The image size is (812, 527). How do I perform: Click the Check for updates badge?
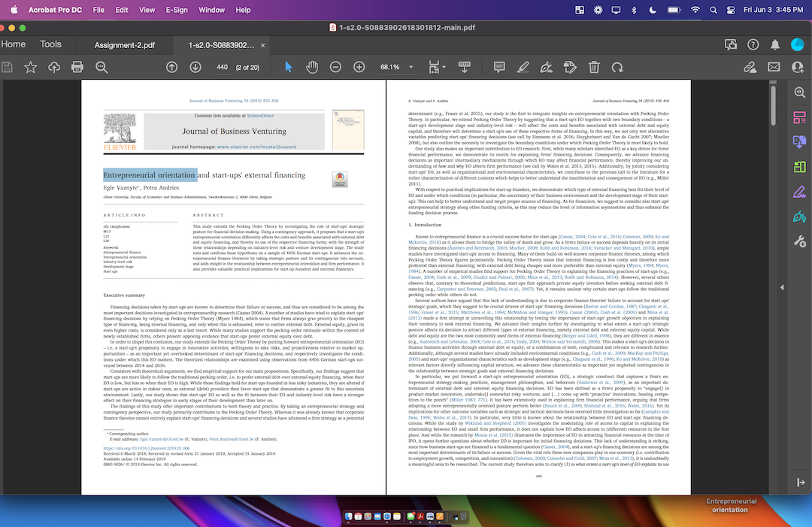tap(340, 179)
